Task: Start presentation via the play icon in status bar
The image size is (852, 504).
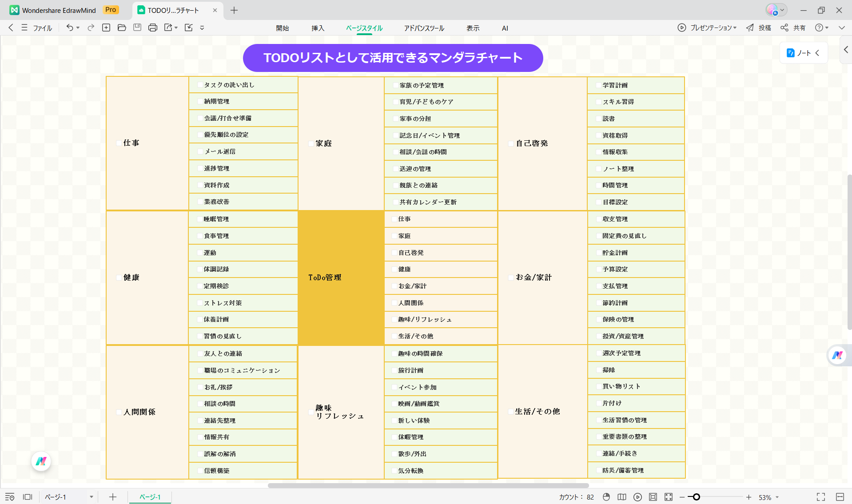Action: coord(638,497)
